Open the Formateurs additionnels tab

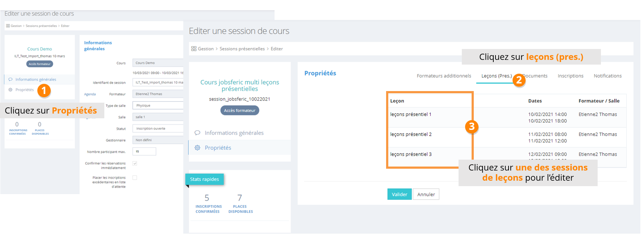pos(444,76)
